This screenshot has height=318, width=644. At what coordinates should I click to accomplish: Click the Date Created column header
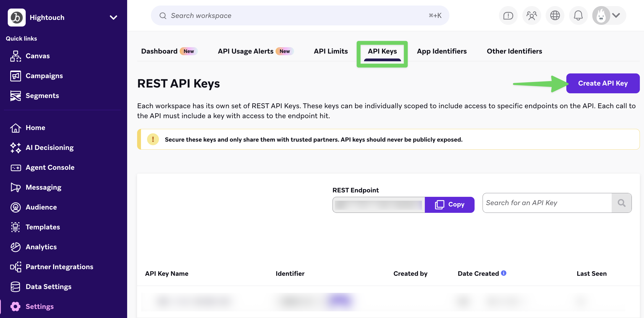pos(478,274)
